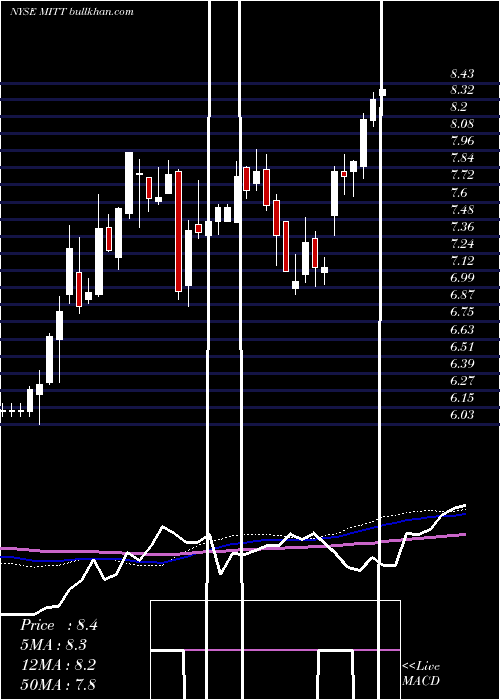The height and width of the screenshot is (700, 500).
Task: Click the 7.24 price axis label
Action: 462,243
